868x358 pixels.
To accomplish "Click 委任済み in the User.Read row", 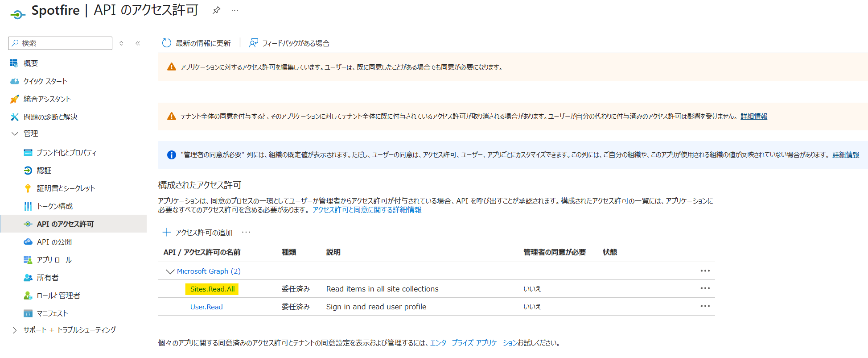I will click(296, 307).
